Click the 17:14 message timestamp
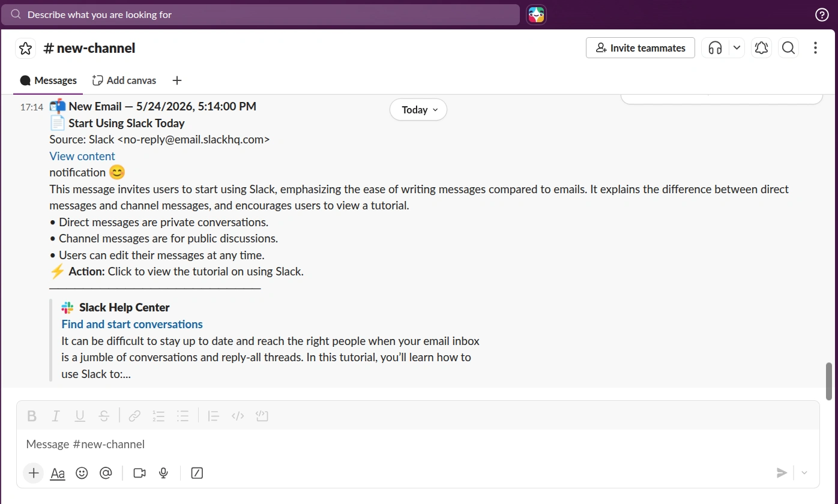This screenshot has width=838, height=504. (32, 107)
